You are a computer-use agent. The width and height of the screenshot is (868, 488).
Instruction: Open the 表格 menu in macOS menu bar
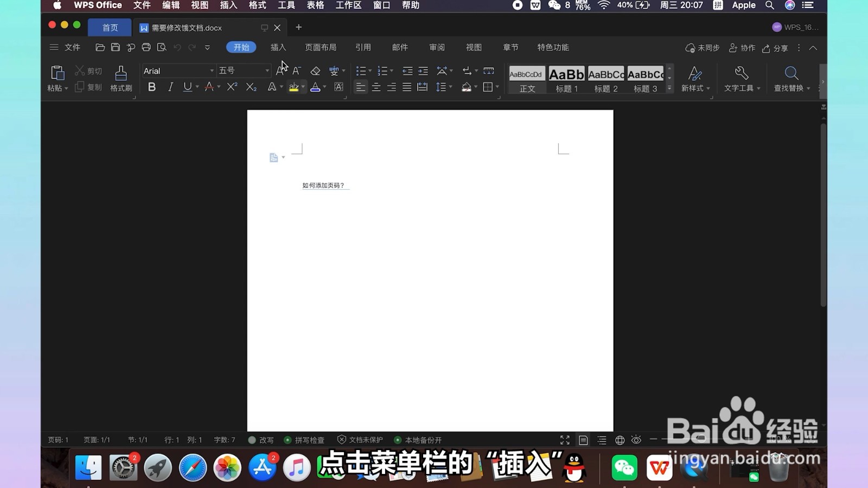pyautogui.click(x=315, y=5)
